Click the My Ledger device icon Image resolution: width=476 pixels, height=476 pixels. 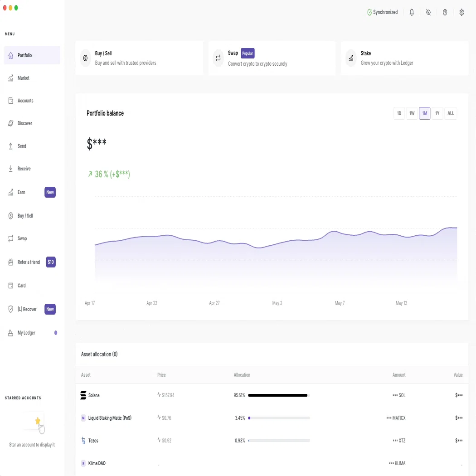point(10,333)
